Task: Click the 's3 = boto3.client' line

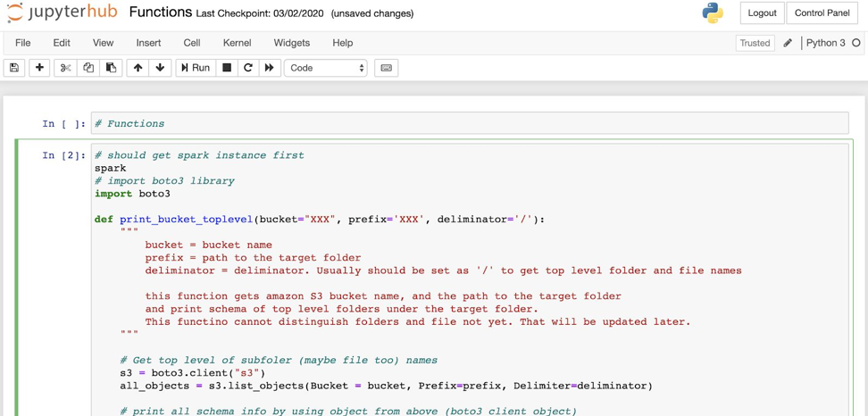Action: 193,373
